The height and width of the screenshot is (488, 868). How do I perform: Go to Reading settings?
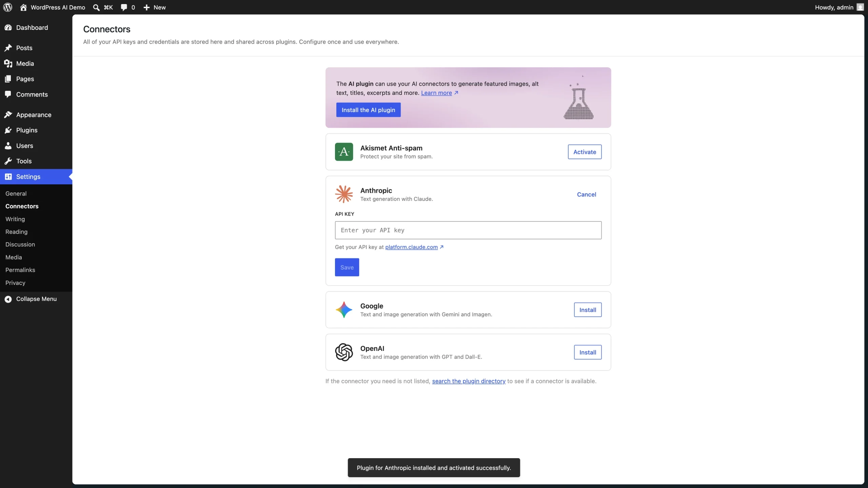17,232
